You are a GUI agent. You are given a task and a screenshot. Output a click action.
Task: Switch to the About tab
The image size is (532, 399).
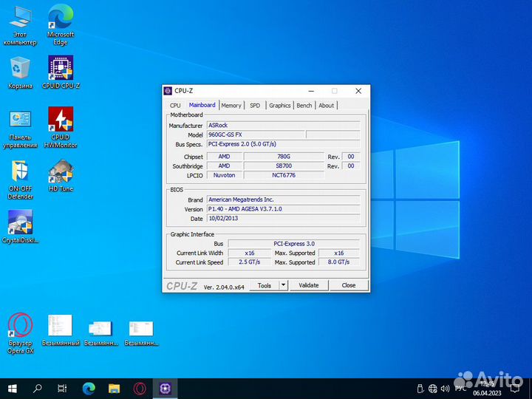pos(327,106)
